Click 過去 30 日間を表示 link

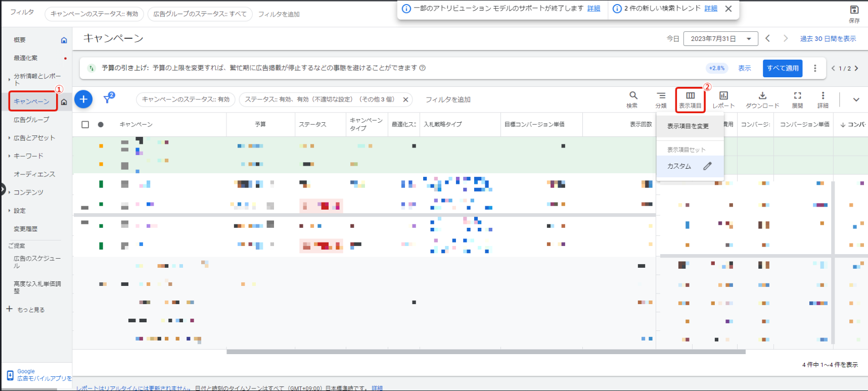pos(828,39)
